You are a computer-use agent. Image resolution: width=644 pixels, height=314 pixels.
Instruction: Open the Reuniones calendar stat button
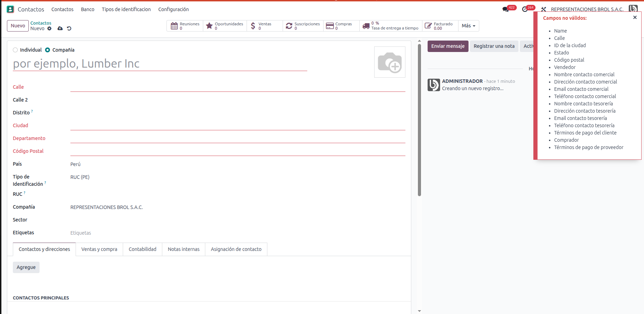coord(185,26)
